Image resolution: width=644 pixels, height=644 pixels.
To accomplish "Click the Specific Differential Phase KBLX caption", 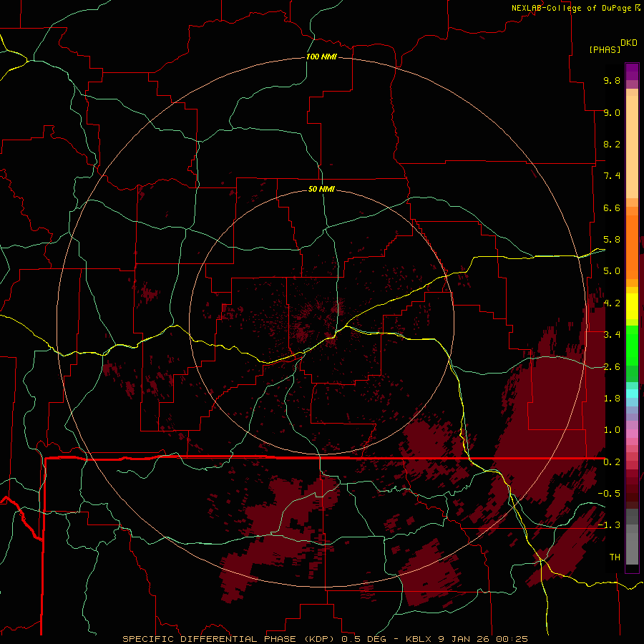I will tap(326, 639).
